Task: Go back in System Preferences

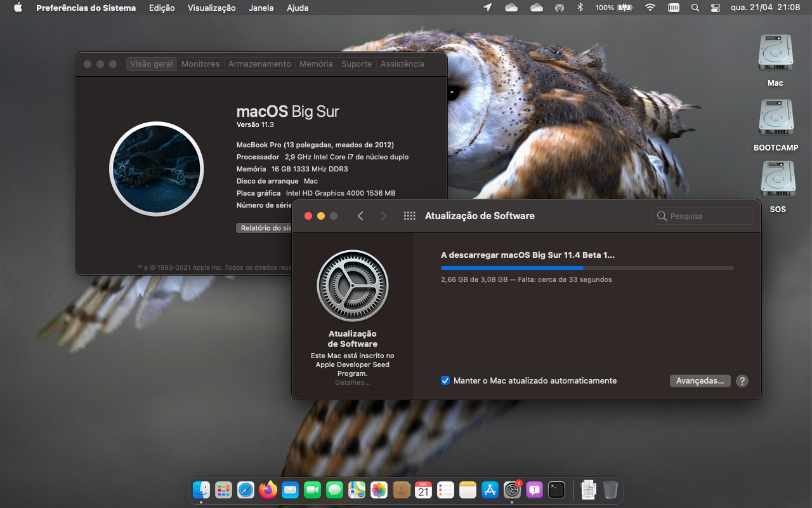Action: 360,216
